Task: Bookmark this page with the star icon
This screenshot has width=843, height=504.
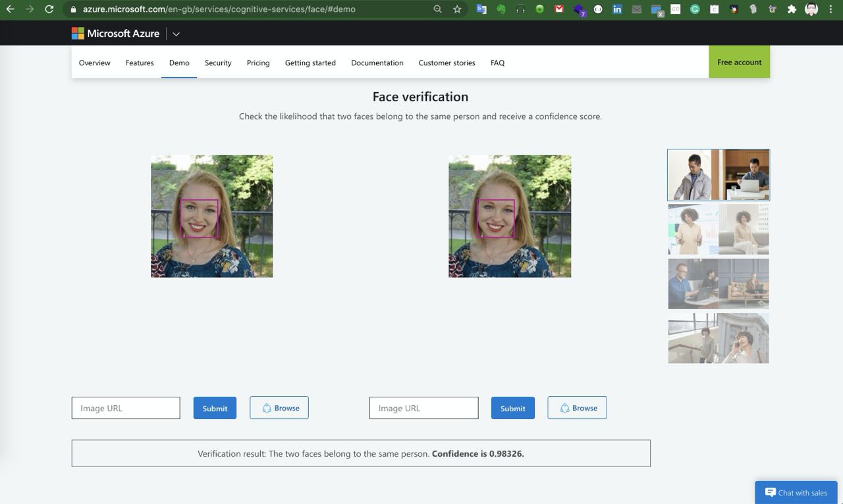Action: [457, 9]
